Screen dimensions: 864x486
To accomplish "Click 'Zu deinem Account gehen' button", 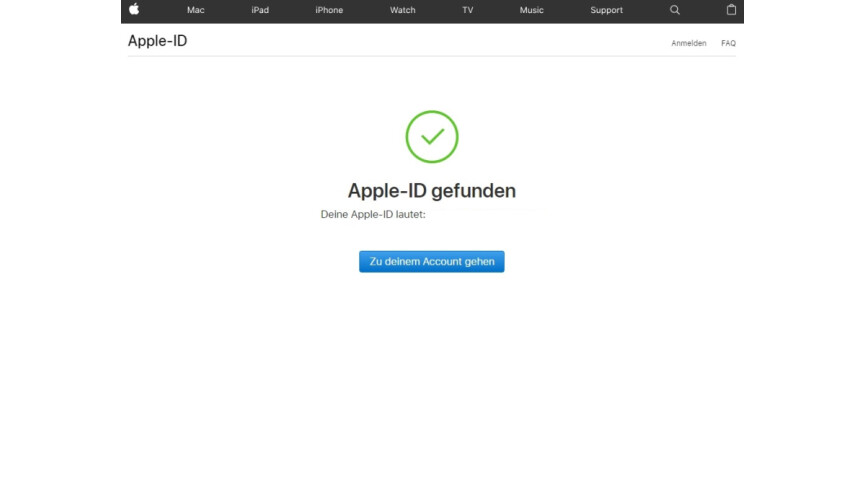I will pyautogui.click(x=431, y=262).
